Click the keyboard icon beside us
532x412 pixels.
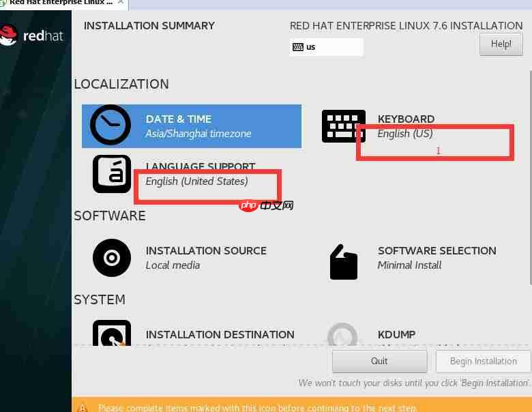click(298, 47)
